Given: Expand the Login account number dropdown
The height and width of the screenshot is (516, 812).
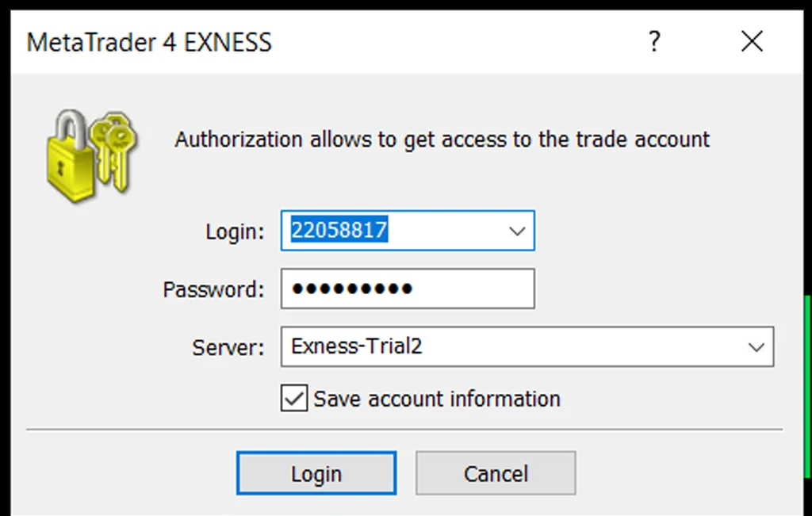Looking at the screenshot, I should (518, 231).
